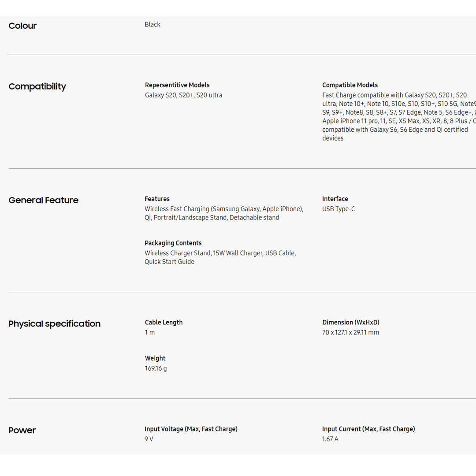Click the Compatible Models label

(x=350, y=85)
